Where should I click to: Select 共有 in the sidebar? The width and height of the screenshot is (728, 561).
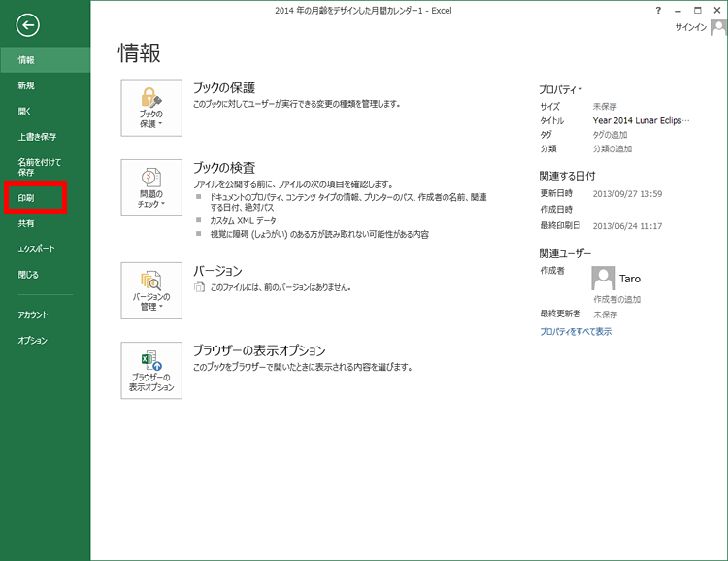pos(45,223)
